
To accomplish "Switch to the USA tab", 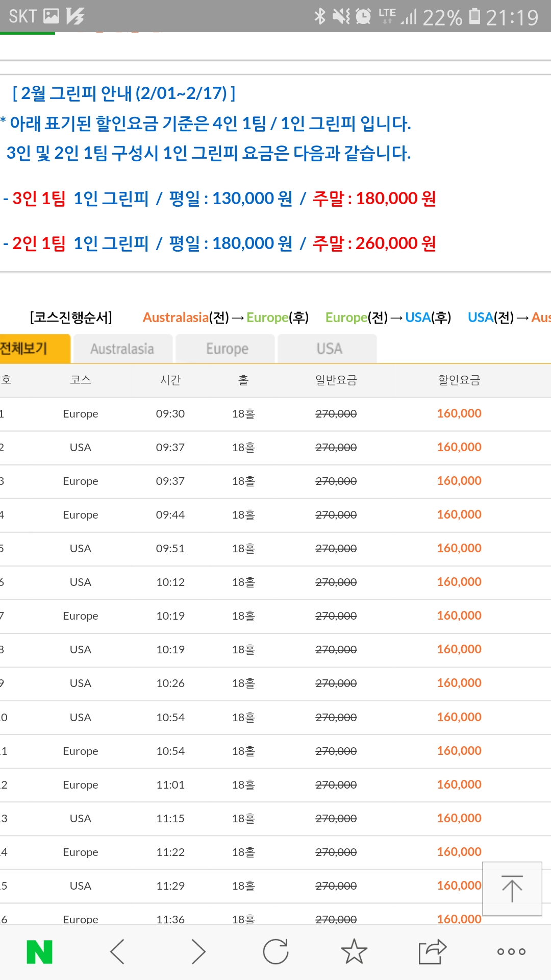I will (x=329, y=349).
